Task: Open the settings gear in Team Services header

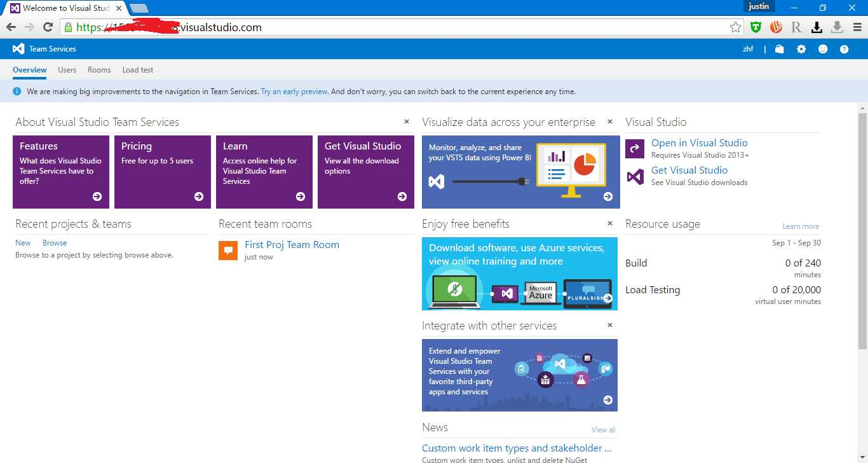Action: point(801,49)
